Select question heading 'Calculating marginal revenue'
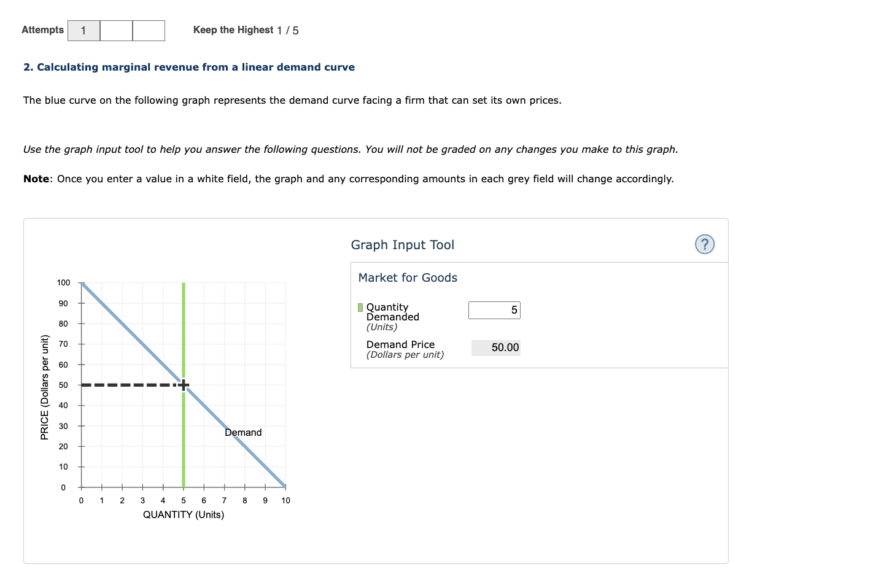The height and width of the screenshot is (588, 884). (x=189, y=67)
